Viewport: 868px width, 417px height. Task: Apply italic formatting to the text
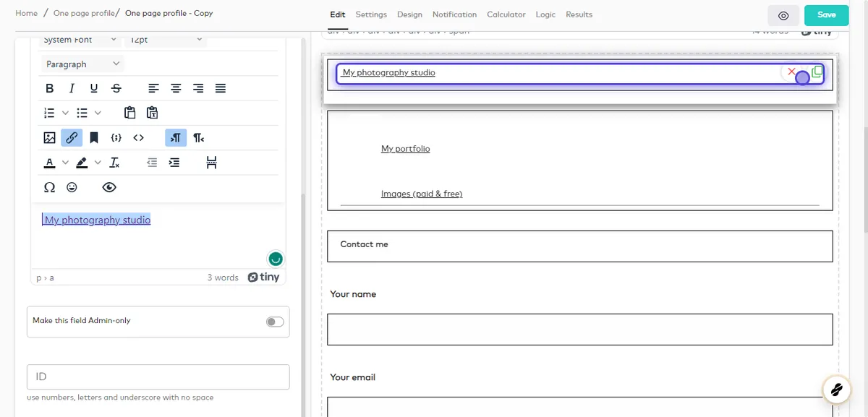click(72, 88)
